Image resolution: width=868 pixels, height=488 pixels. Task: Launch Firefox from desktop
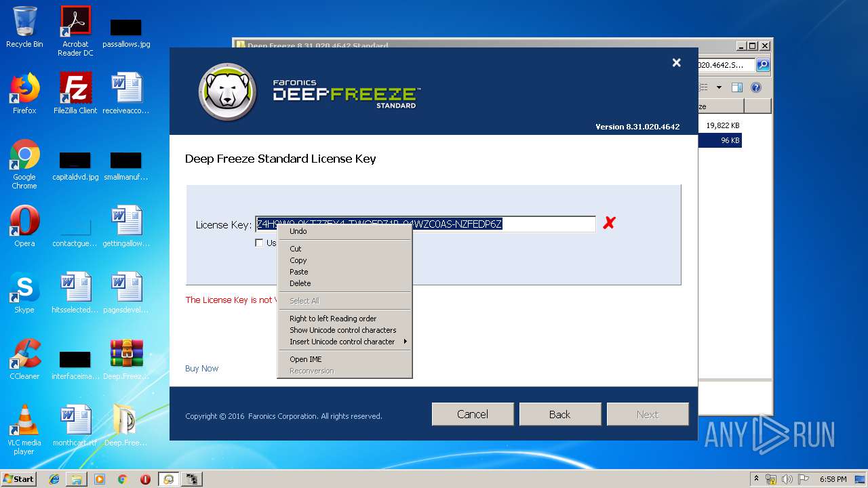click(24, 94)
